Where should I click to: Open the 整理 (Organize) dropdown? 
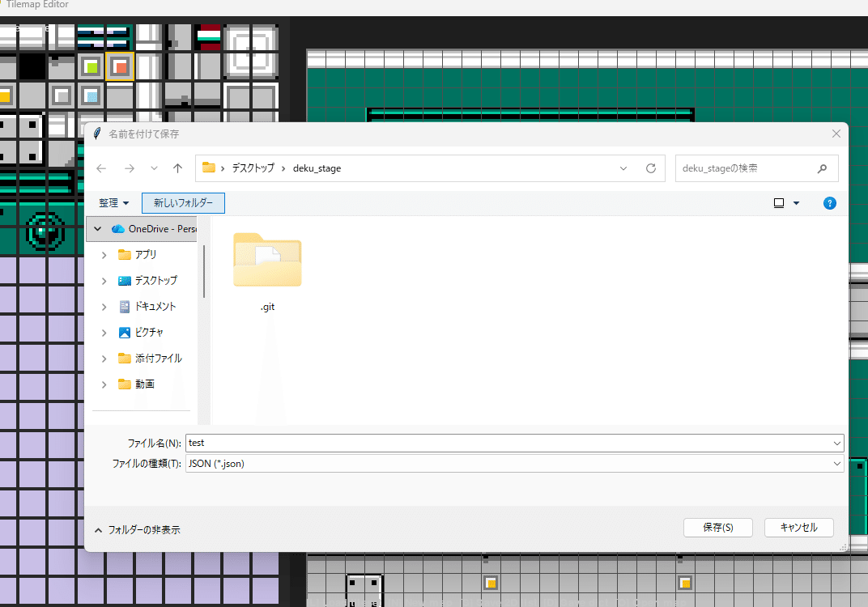pyautogui.click(x=113, y=203)
